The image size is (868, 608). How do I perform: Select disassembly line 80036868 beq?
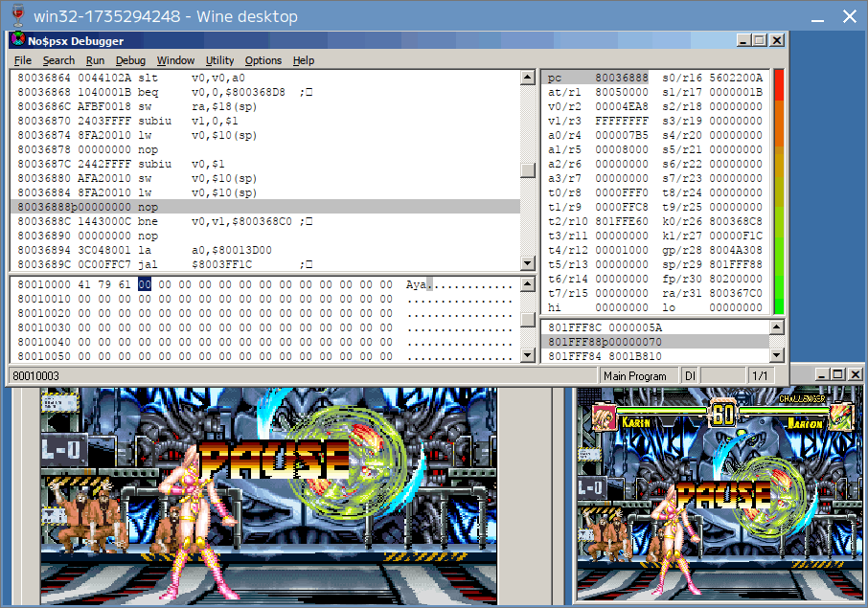[265, 92]
